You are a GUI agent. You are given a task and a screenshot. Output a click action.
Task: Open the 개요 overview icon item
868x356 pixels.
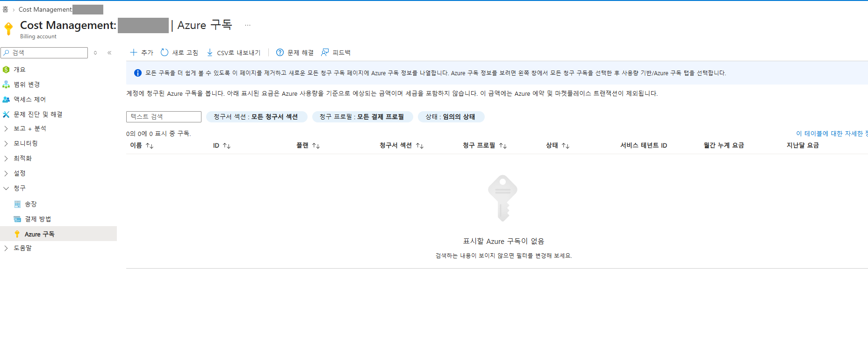pos(6,70)
